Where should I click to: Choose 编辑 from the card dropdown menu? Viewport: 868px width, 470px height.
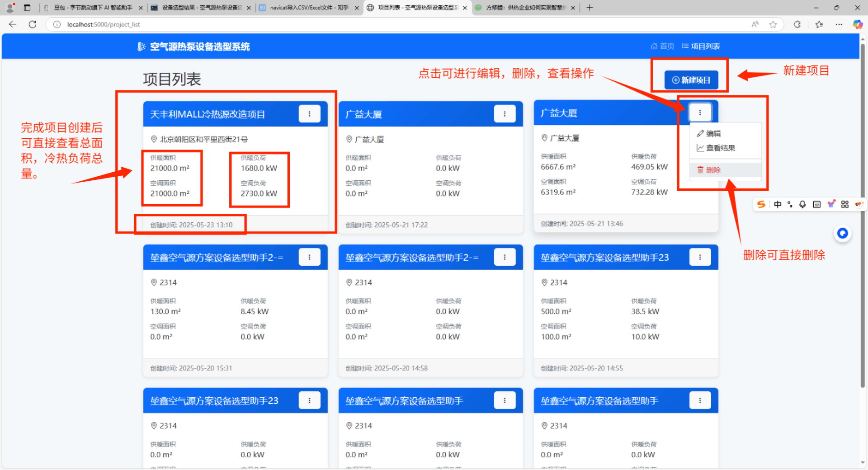pos(725,133)
